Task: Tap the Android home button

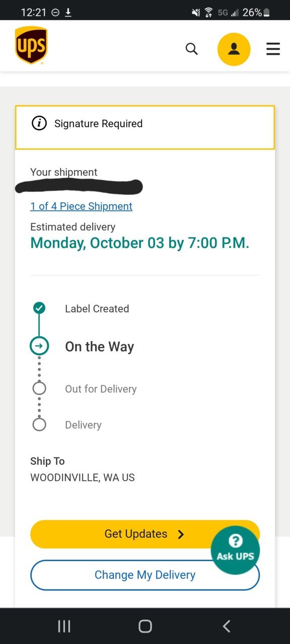Action: click(x=145, y=626)
